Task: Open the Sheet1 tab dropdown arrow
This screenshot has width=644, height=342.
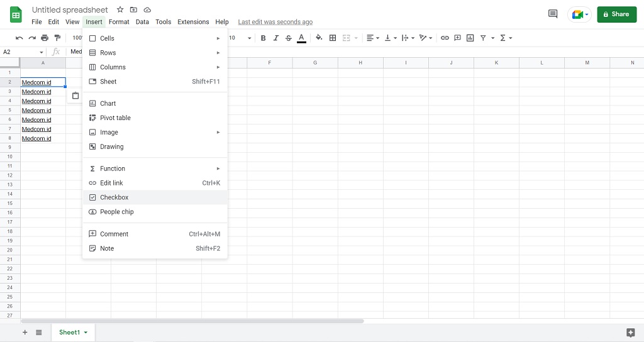Action: (x=86, y=332)
